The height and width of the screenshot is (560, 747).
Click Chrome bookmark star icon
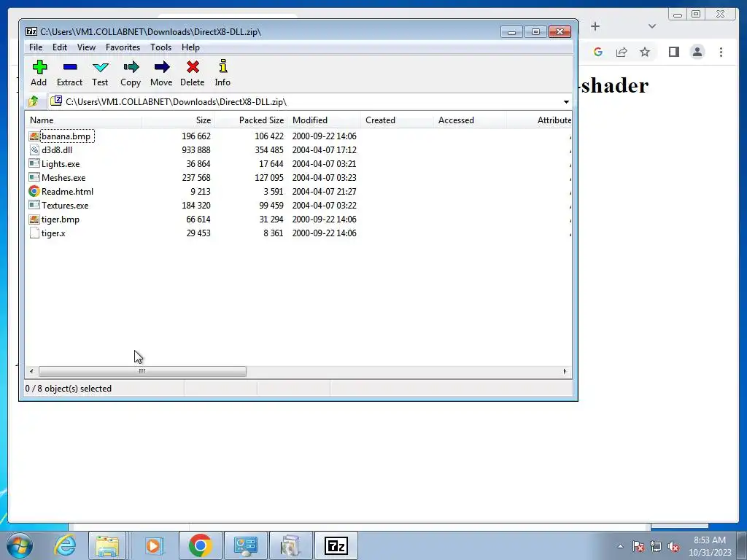coord(645,52)
